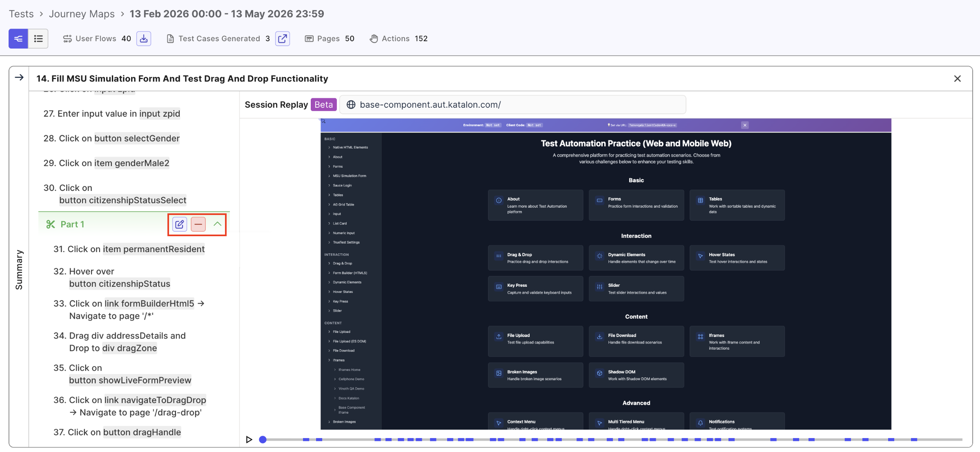This screenshot has height=452, width=980.
Task: Click the last blue timeline event marker
Action: click(914, 440)
